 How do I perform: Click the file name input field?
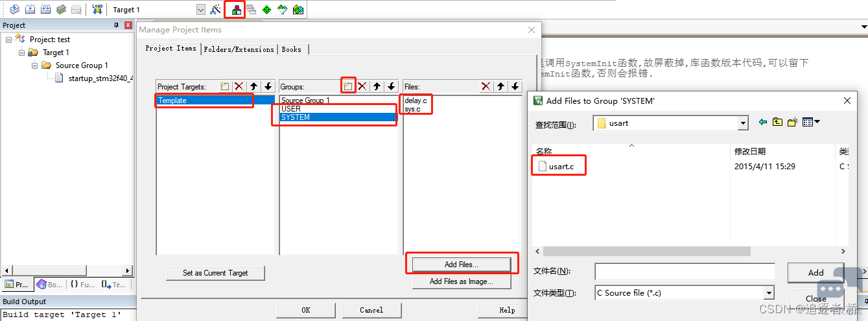[684, 271]
